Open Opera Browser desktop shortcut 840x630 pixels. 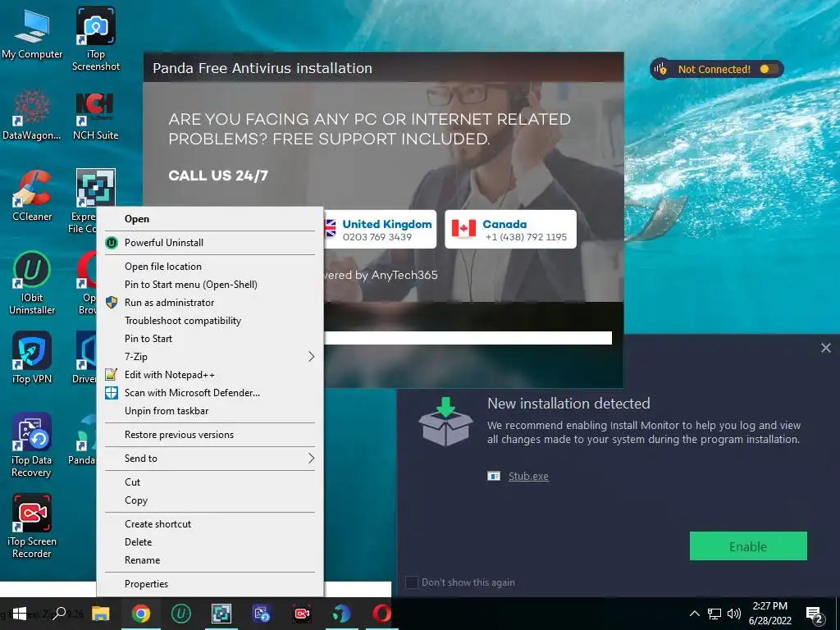[87, 283]
